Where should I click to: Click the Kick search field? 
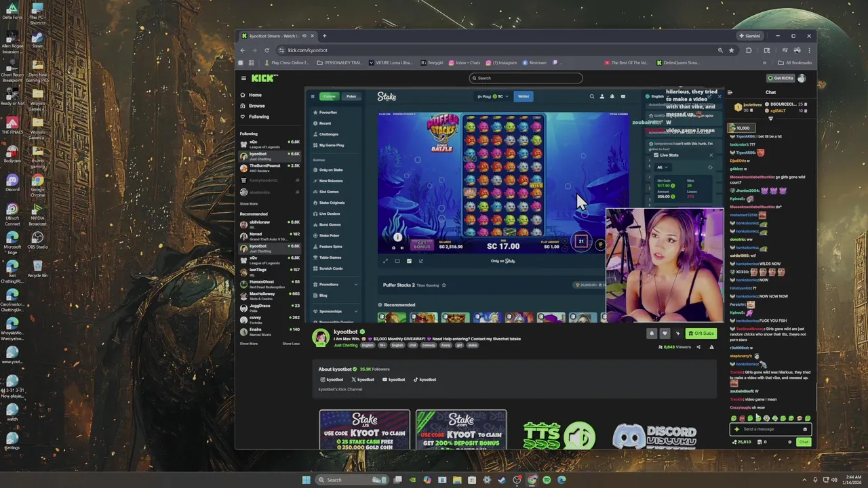coord(526,78)
